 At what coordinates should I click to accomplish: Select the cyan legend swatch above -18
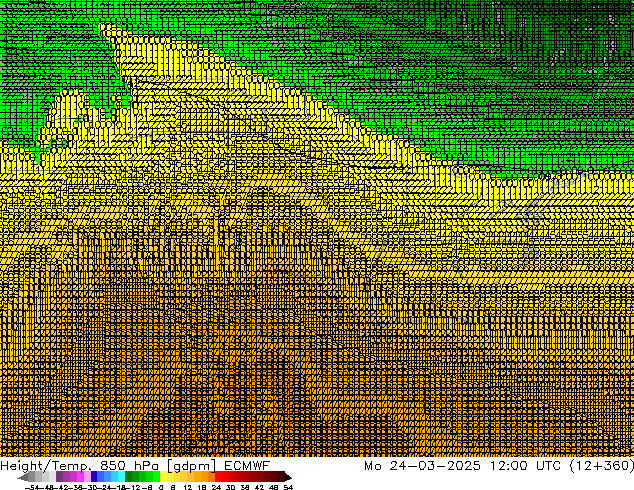pos(122,476)
